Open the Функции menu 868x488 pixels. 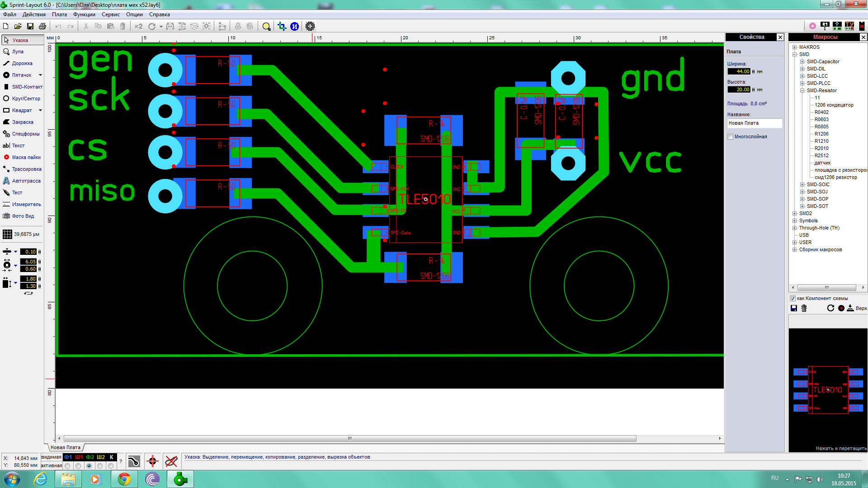point(84,14)
